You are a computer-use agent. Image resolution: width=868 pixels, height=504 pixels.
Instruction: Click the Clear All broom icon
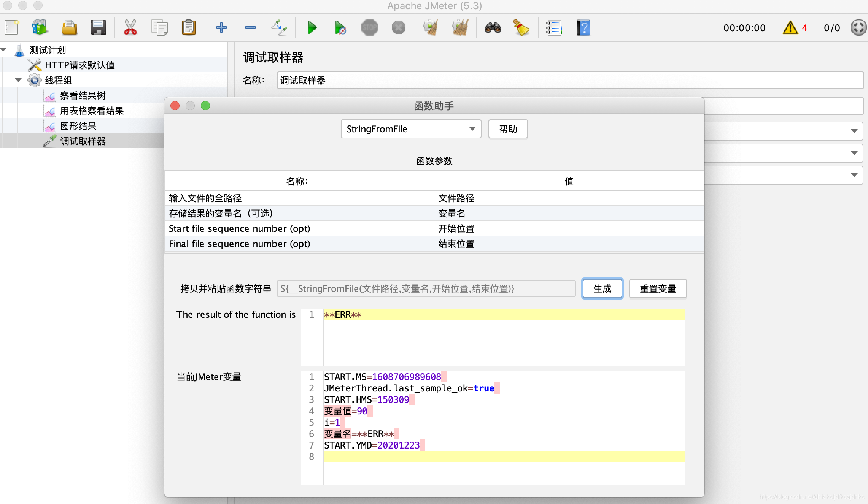[x=460, y=28]
